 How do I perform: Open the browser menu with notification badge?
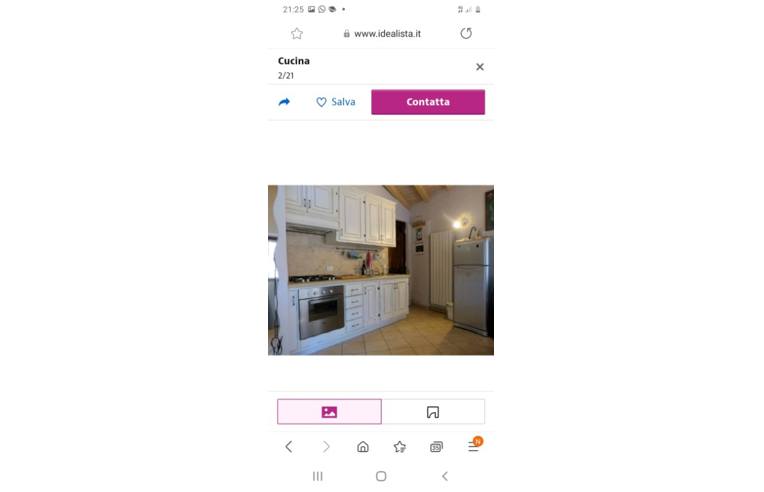(474, 444)
